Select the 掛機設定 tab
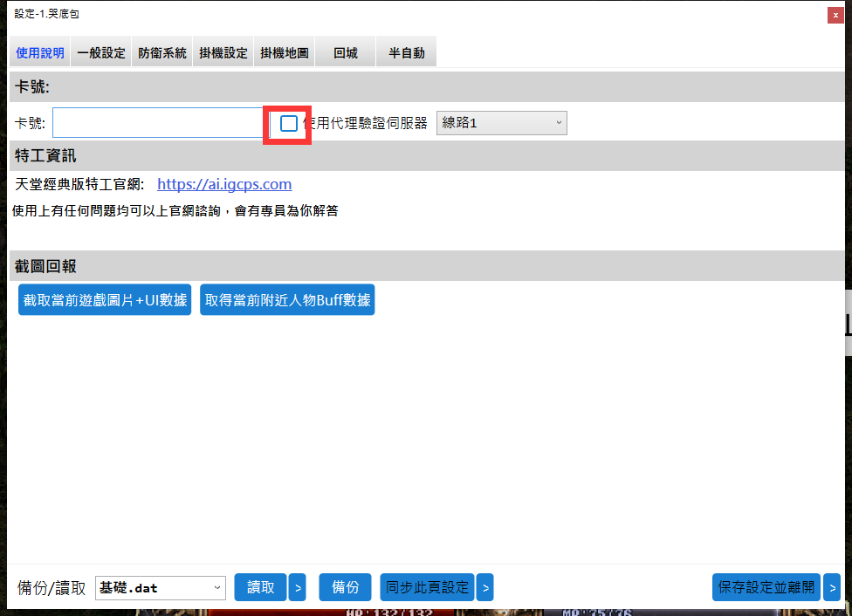This screenshot has width=852, height=616. tap(223, 51)
